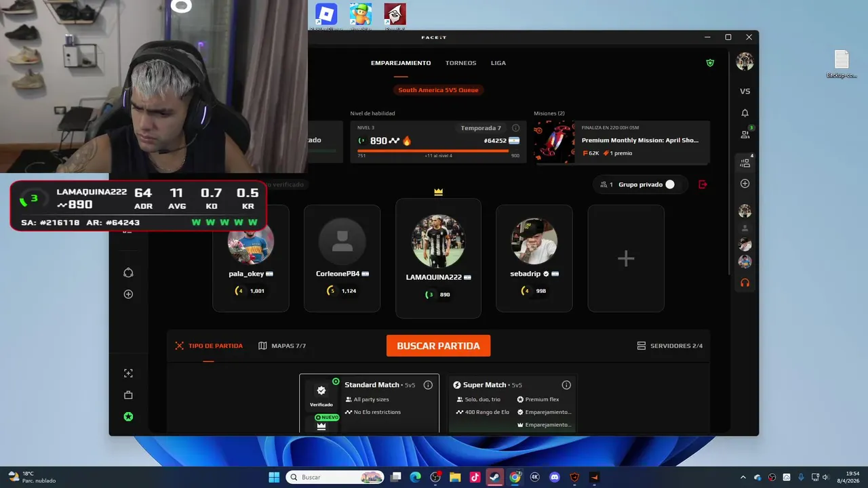Screen dimensions: 868x488
Task: Click the left sidebar briefcase inventory icon
Action: tap(128, 395)
